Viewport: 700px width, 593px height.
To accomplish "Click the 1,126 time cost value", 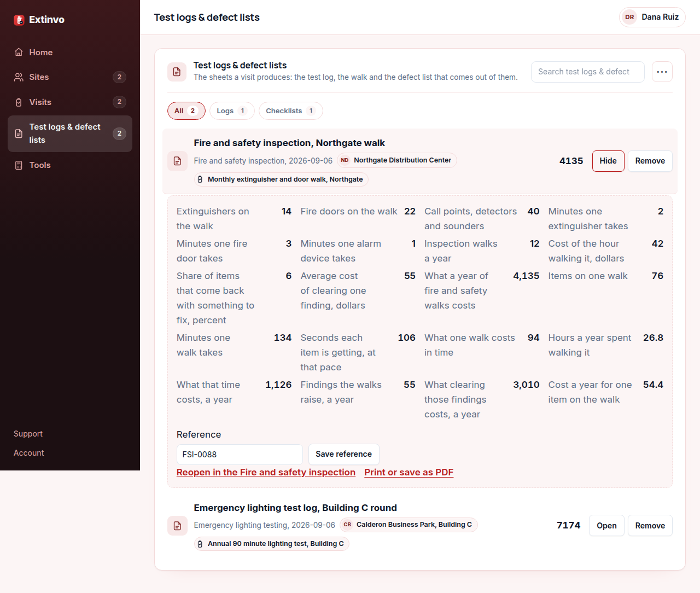I will click(278, 385).
